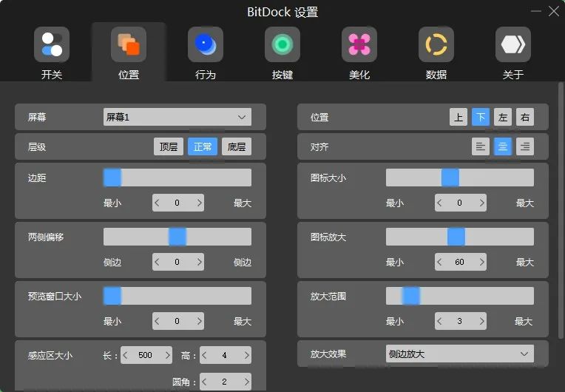Select left alignment icon in 对齐

point(481,146)
